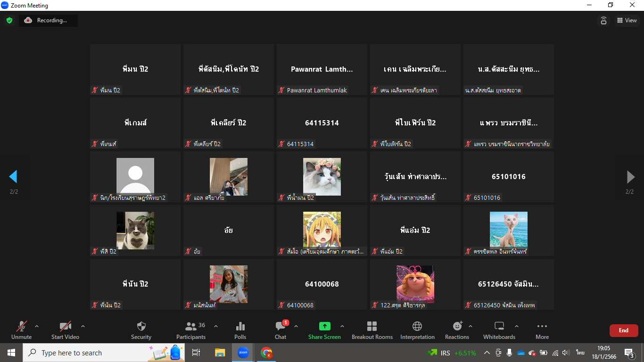Open the More options menu

tap(542, 330)
